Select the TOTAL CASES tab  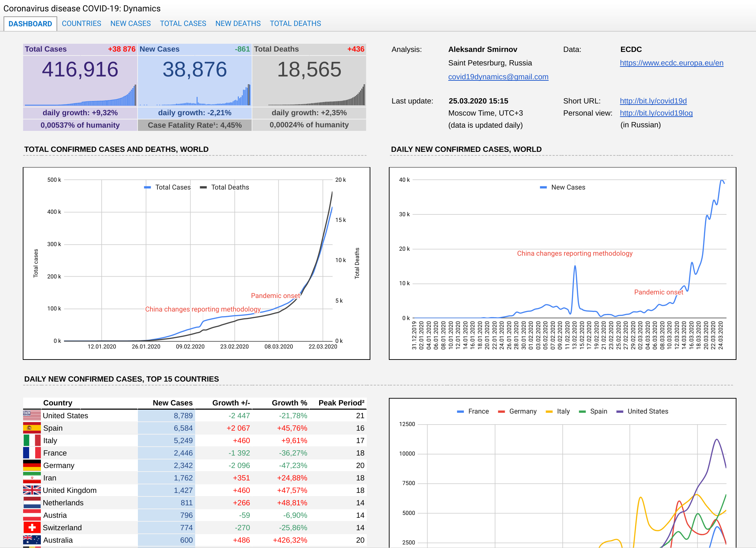(x=183, y=23)
